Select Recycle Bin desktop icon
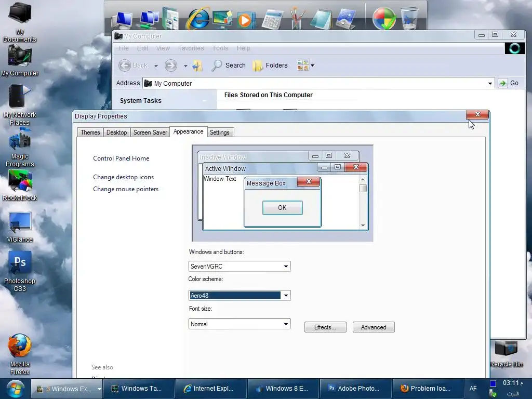The image size is (532, 399). (x=506, y=354)
